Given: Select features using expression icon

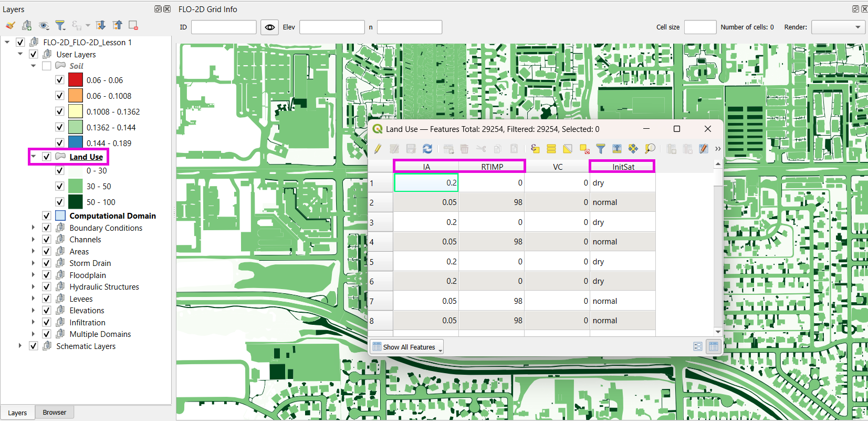Looking at the screenshot, I should coord(535,149).
